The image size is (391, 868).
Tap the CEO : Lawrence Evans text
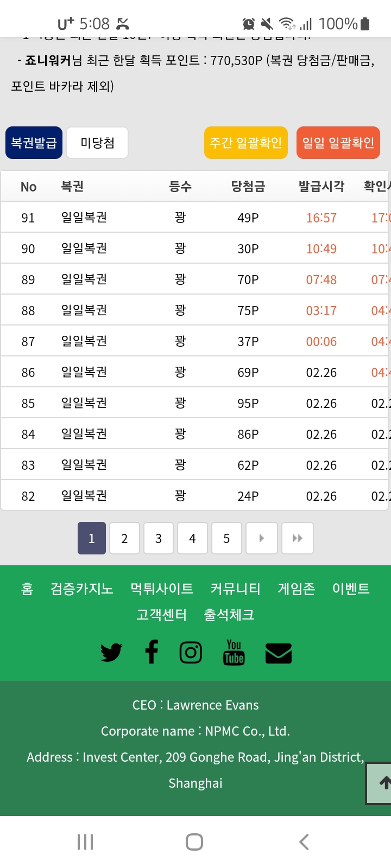[x=195, y=705]
